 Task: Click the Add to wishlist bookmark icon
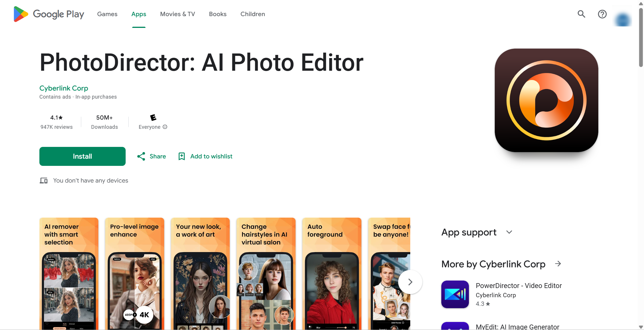coord(181,156)
